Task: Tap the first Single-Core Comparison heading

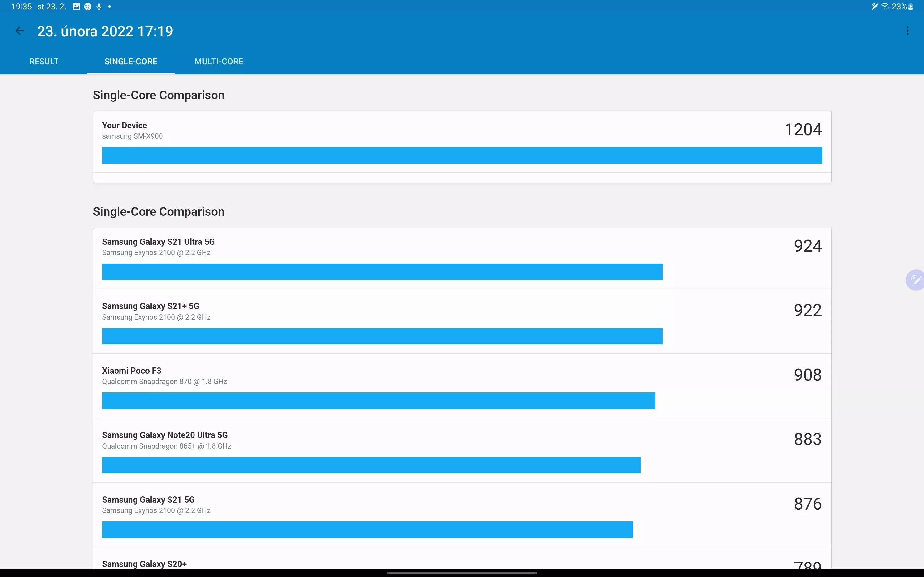Action: tap(159, 95)
